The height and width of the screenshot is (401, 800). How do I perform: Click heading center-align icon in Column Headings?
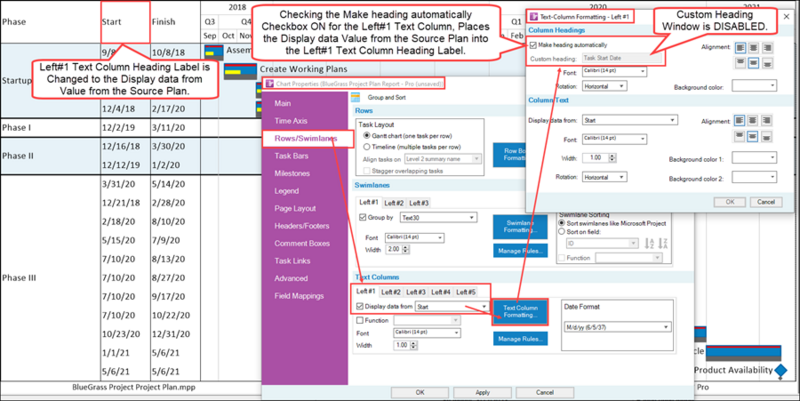coord(753,48)
